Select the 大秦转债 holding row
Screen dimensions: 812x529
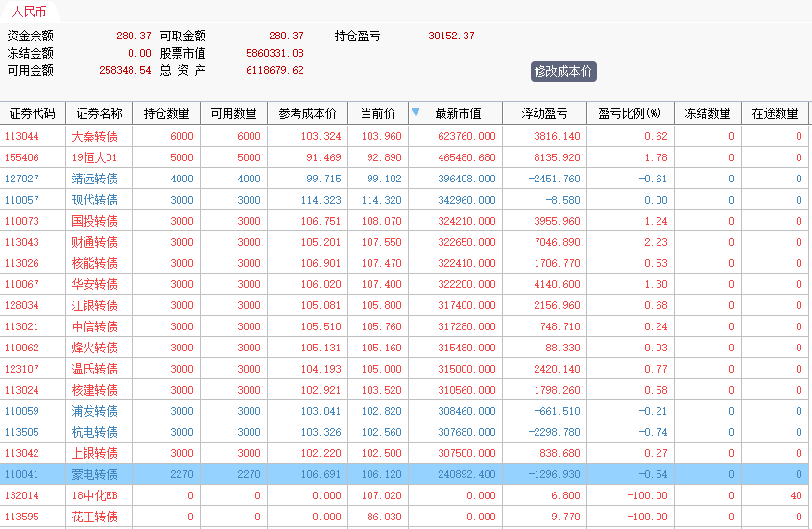94,136
